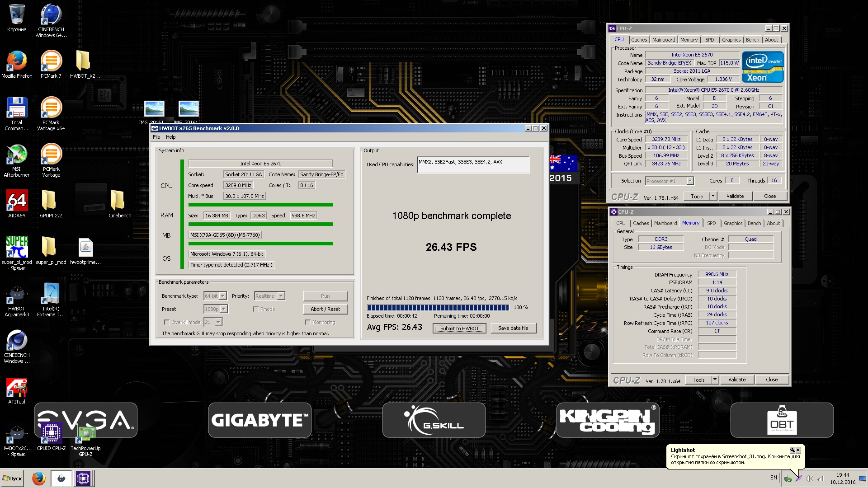Open the hwbotprime java file icon
This screenshot has height=488, width=868.
(x=85, y=251)
